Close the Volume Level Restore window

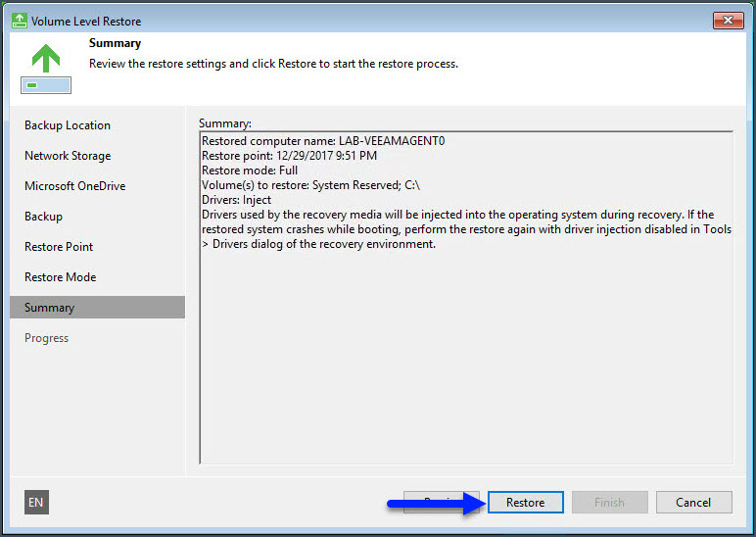(728, 21)
